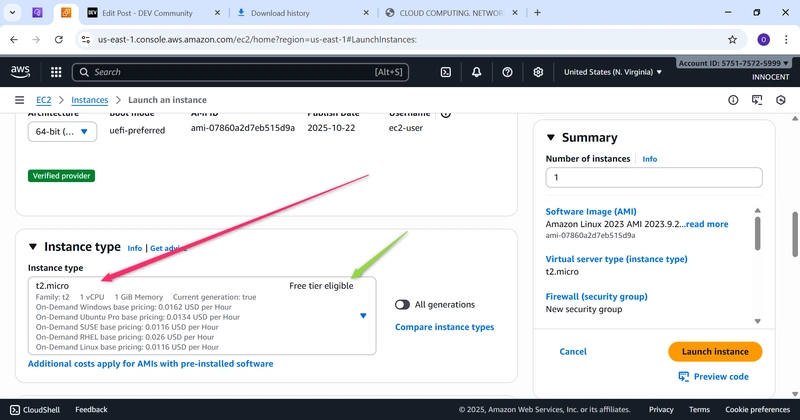
Task: Click Firewall (security group) summary link
Action: [x=596, y=297]
